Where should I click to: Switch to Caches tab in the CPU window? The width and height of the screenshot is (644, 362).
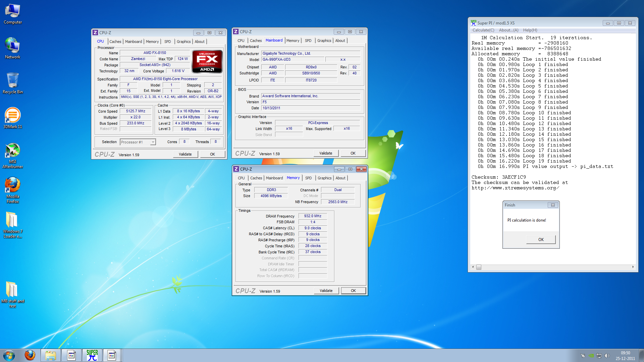click(x=115, y=42)
